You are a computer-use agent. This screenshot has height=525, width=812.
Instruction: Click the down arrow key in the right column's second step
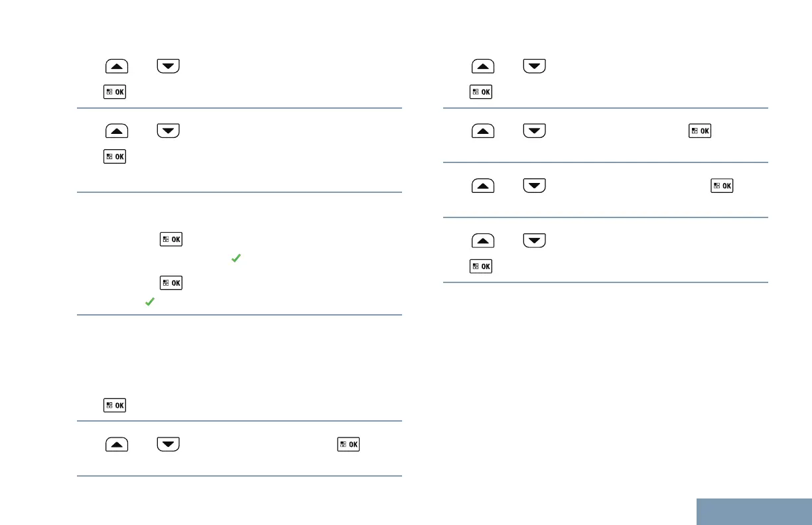[535, 131]
